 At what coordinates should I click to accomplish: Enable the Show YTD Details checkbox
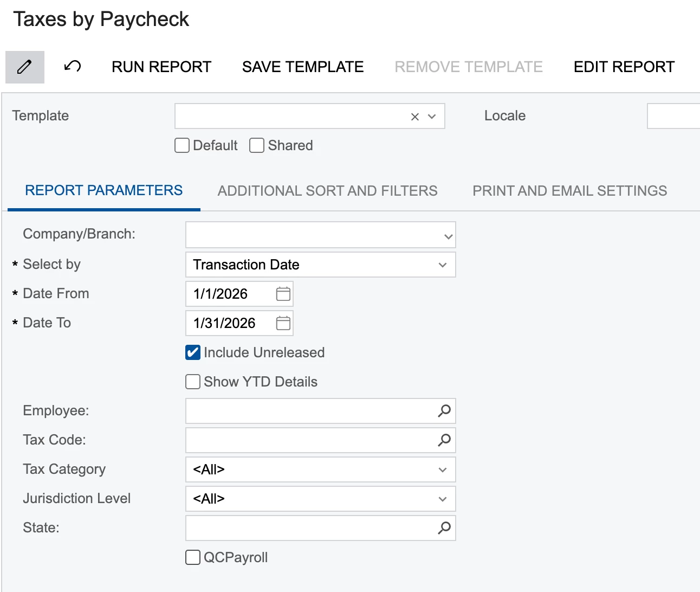193,382
